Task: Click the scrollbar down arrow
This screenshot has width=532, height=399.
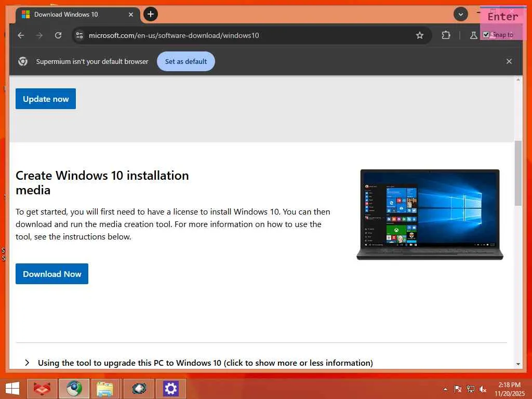Action: click(518, 364)
